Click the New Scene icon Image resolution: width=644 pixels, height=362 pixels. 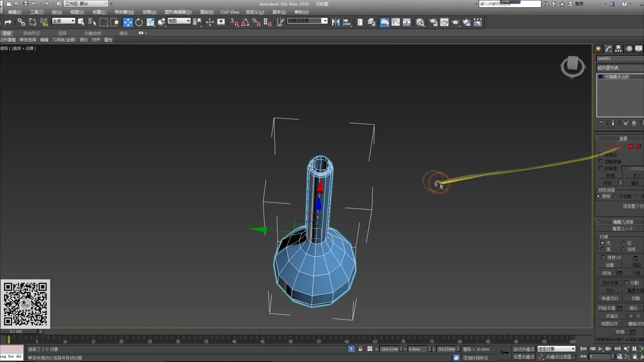(9, 4)
